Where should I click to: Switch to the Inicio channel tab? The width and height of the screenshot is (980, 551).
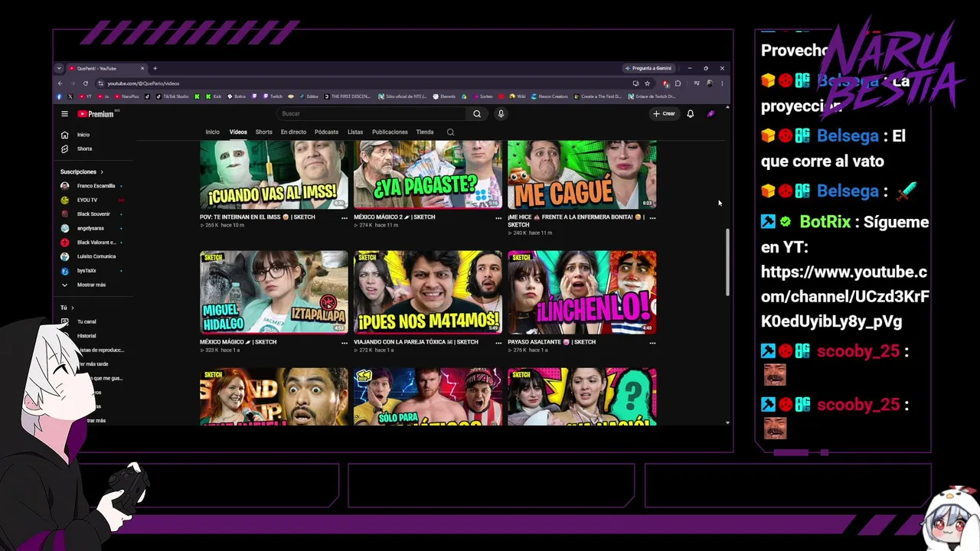[213, 132]
